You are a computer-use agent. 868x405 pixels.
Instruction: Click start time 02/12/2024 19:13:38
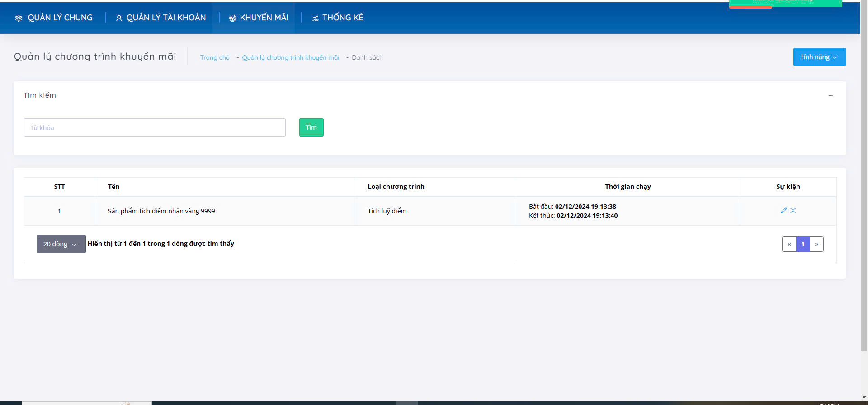pyautogui.click(x=585, y=207)
